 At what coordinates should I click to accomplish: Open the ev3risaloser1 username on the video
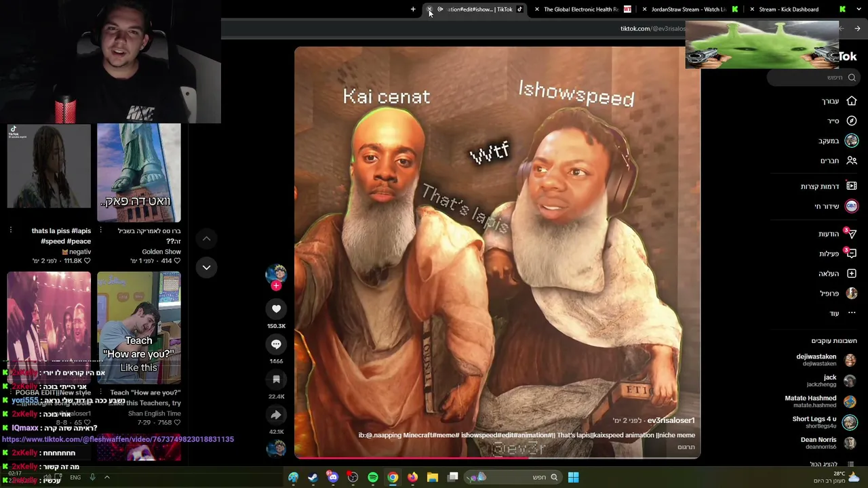(x=671, y=420)
